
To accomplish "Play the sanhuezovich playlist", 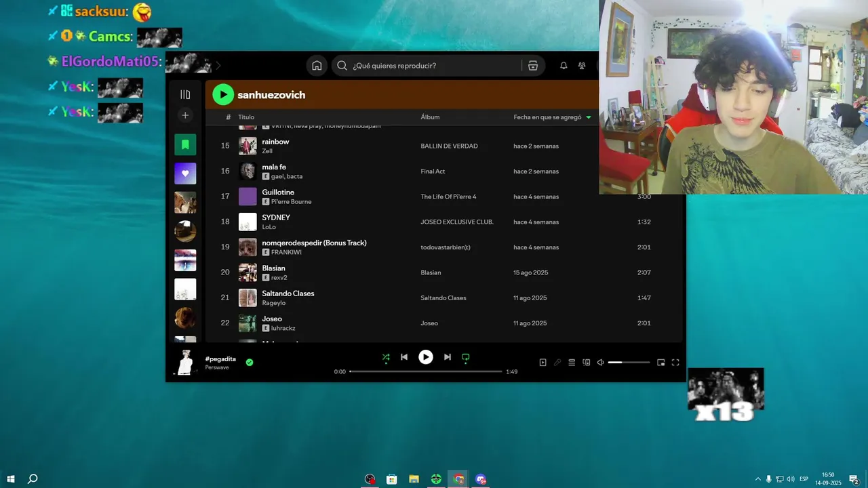I will (x=223, y=95).
